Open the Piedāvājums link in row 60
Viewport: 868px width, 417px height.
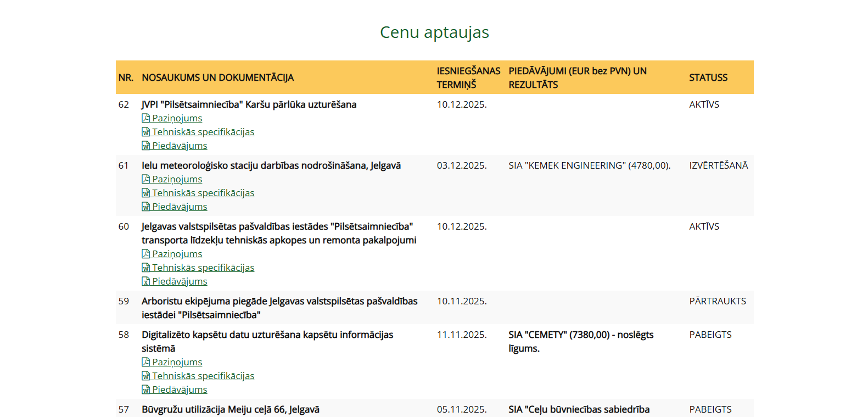tap(180, 281)
